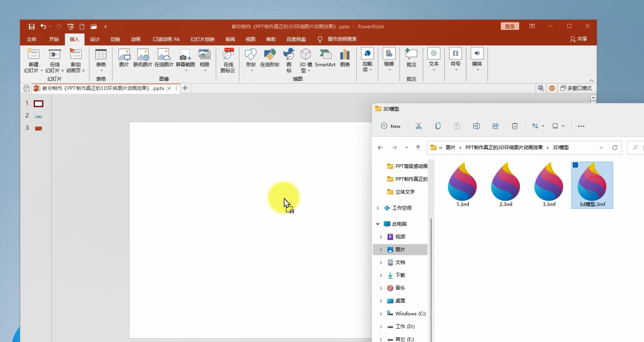Open the Symbols (符号) dropdown
644x342 pixels.
455,60
